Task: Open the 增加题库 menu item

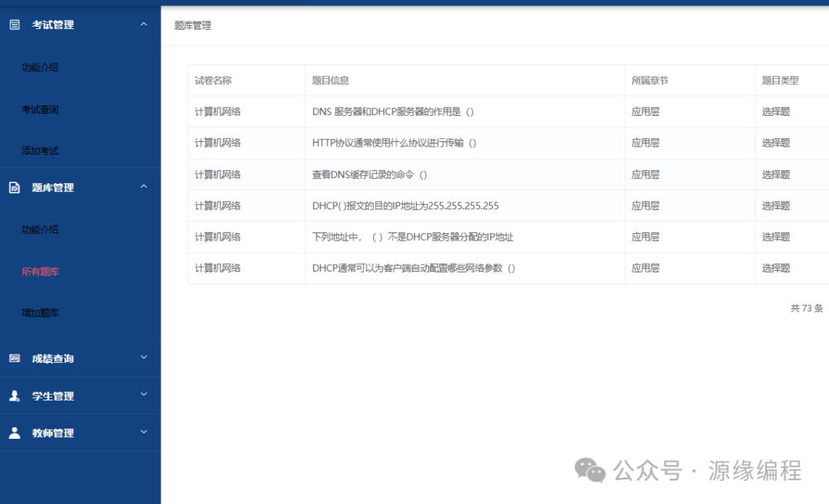Action: pos(40,313)
